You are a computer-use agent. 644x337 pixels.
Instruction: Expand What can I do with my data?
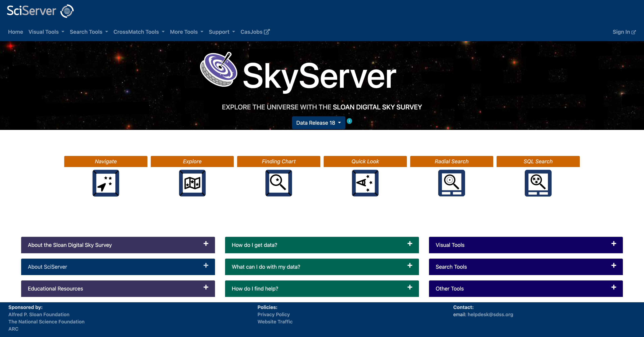click(x=322, y=267)
